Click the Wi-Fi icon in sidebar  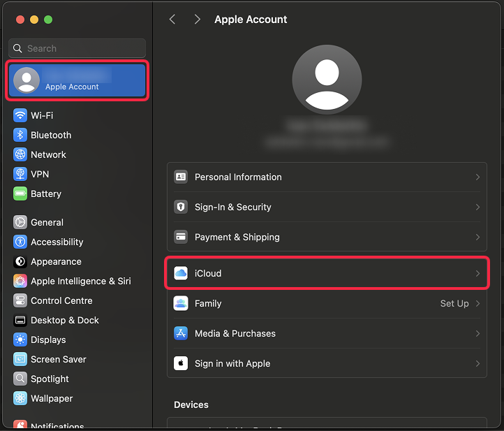pyautogui.click(x=20, y=115)
